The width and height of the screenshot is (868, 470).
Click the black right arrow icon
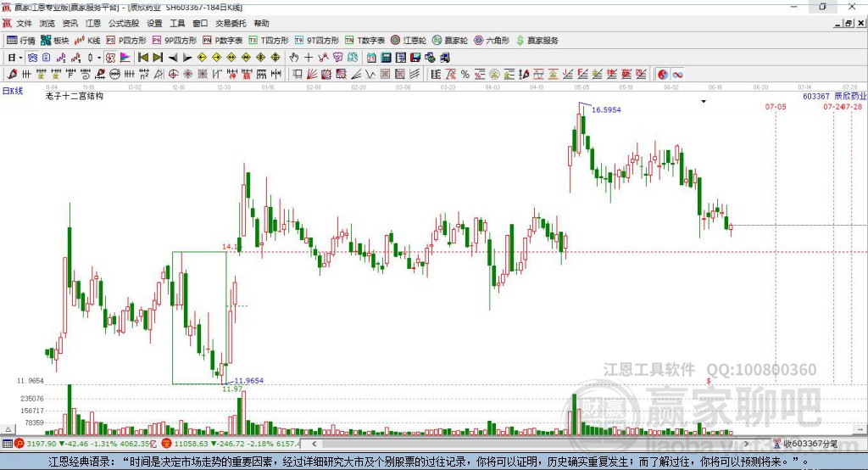point(187,58)
